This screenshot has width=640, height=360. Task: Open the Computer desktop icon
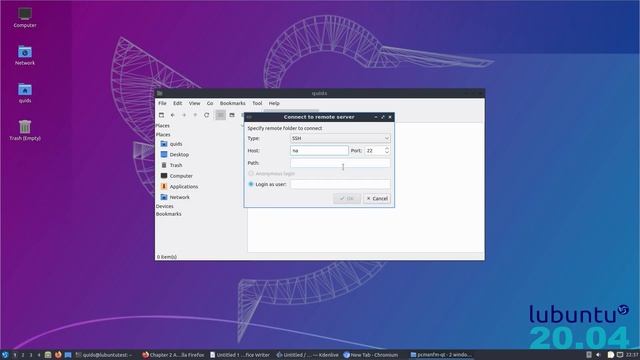[25, 18]
